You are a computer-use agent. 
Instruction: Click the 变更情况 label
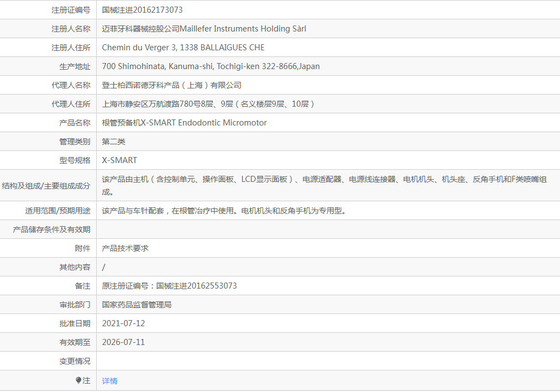pos(75,361)
